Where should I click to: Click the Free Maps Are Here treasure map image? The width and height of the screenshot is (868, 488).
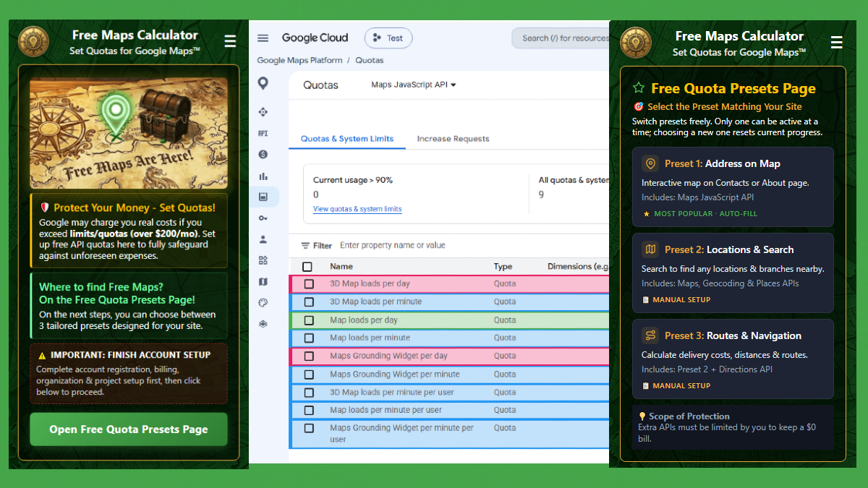[129, 134]
